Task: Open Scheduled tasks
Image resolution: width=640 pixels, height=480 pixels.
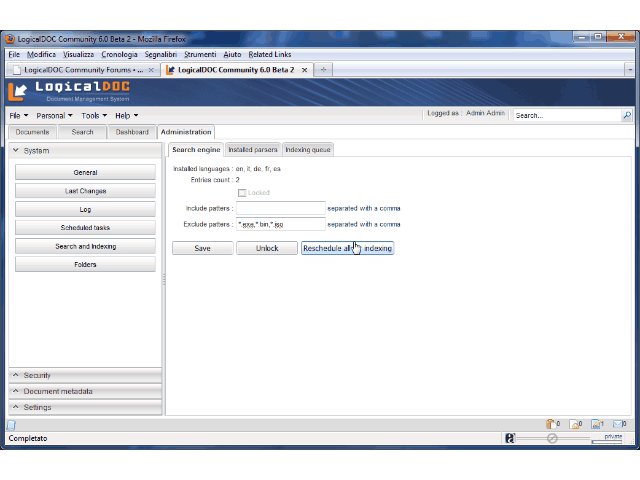Action: pyautogui.click(x=85, y=228)
